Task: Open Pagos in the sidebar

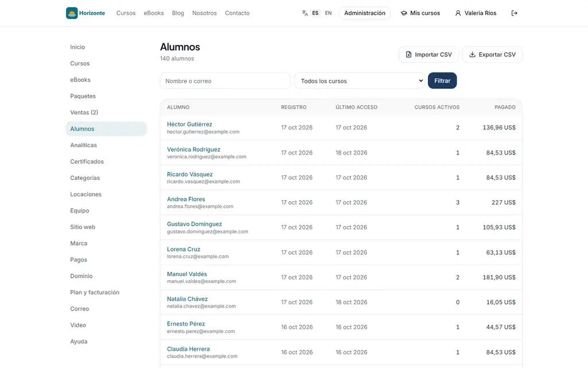Action: click(x=106, y=259)
